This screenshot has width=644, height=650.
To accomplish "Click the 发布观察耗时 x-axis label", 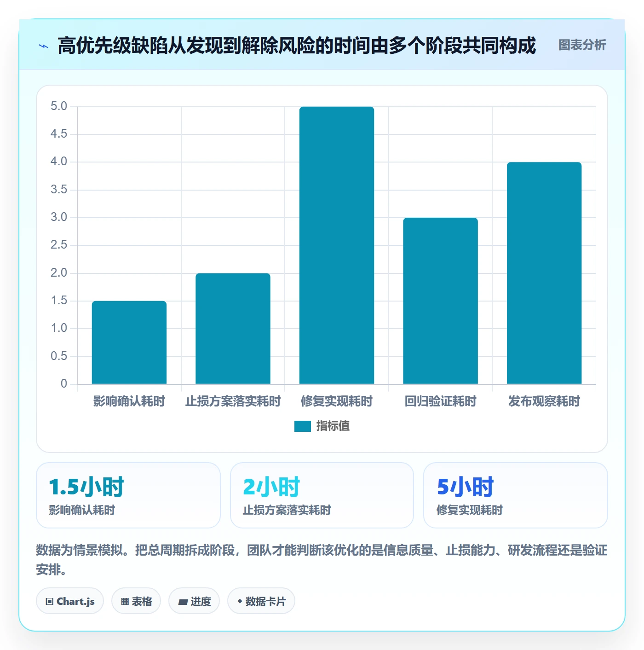I will point(544,401).
